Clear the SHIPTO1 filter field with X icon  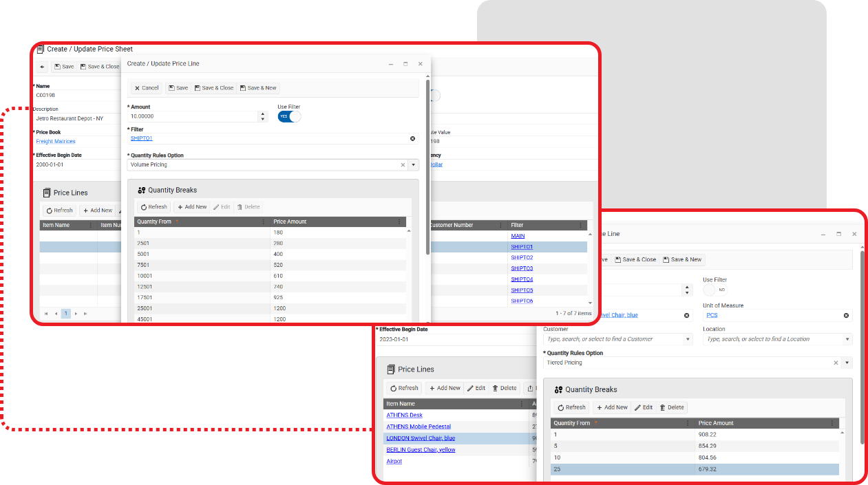(x=413, y=138)
